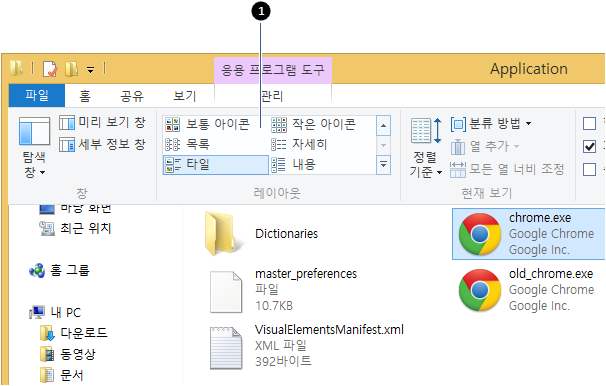
Task: Toggle the bottom unchecked ribbon checkbox
Action: click(x=589, y=169)
